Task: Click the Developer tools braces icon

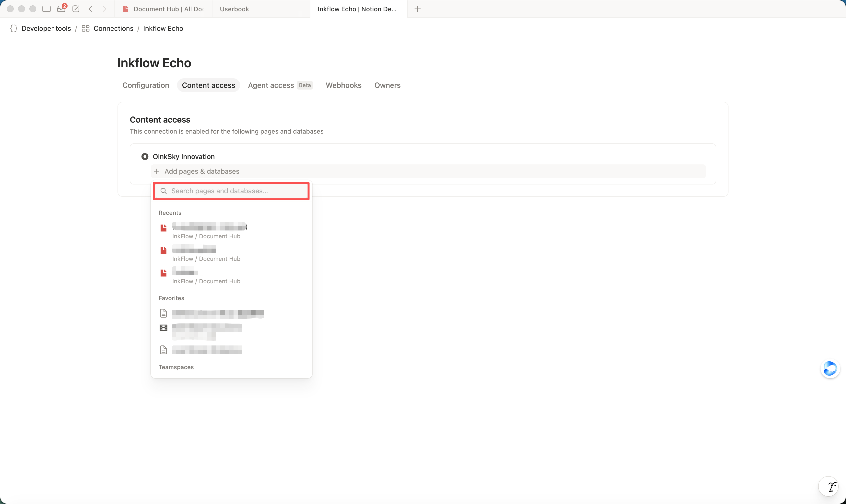Action: pyautogui.click(x=14, y=28)
